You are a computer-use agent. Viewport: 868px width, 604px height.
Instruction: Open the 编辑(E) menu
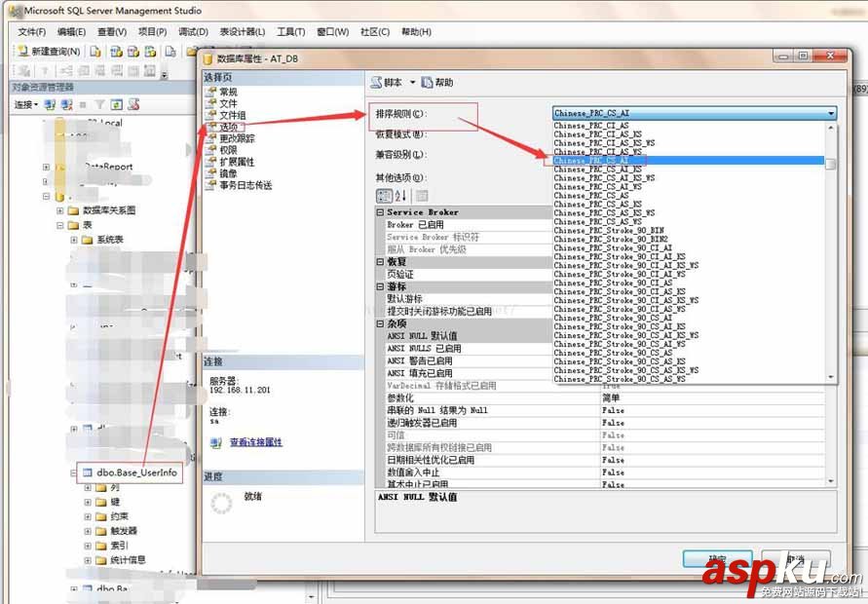point(71,31)
